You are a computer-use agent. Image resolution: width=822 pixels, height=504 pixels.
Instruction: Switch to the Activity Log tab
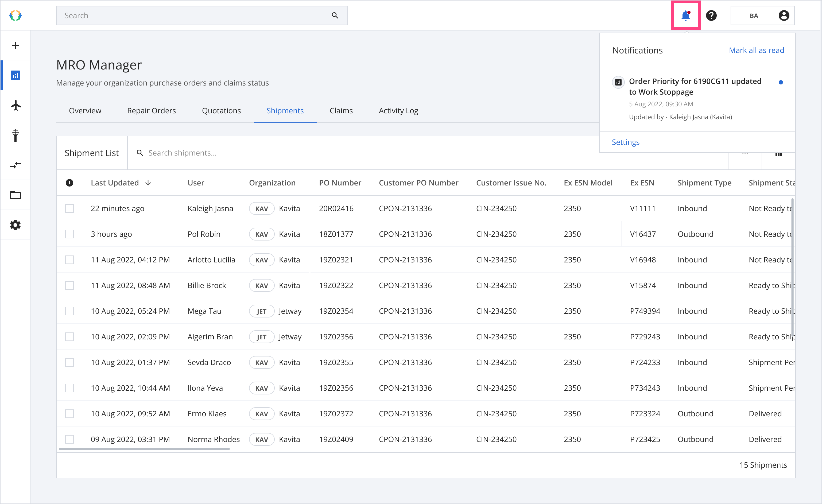(398, 111)
